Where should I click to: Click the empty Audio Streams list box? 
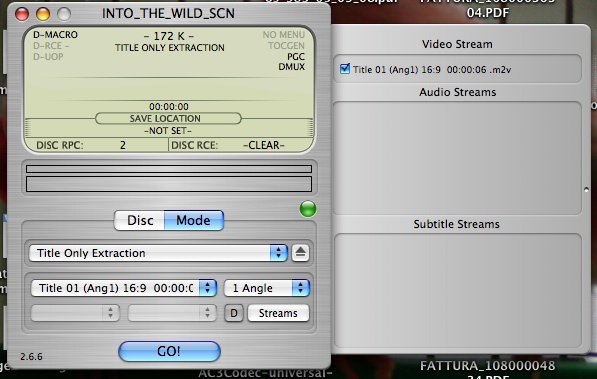click(458, 158)
